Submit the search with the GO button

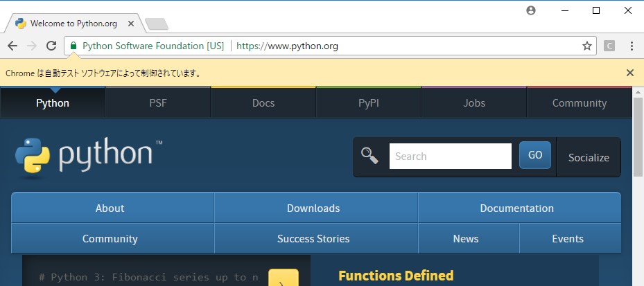pyautogui.click(x=535, y=155)
